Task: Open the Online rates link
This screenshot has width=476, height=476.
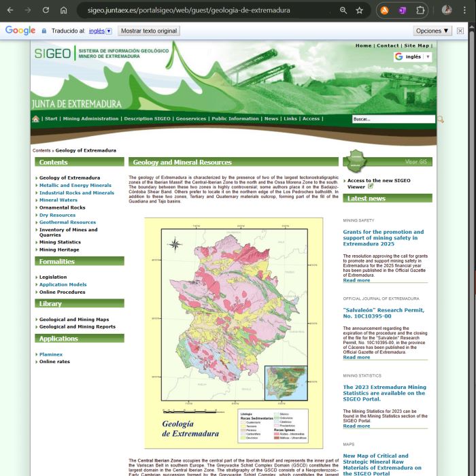Action: pyautogui.click(x=54, y=362)
